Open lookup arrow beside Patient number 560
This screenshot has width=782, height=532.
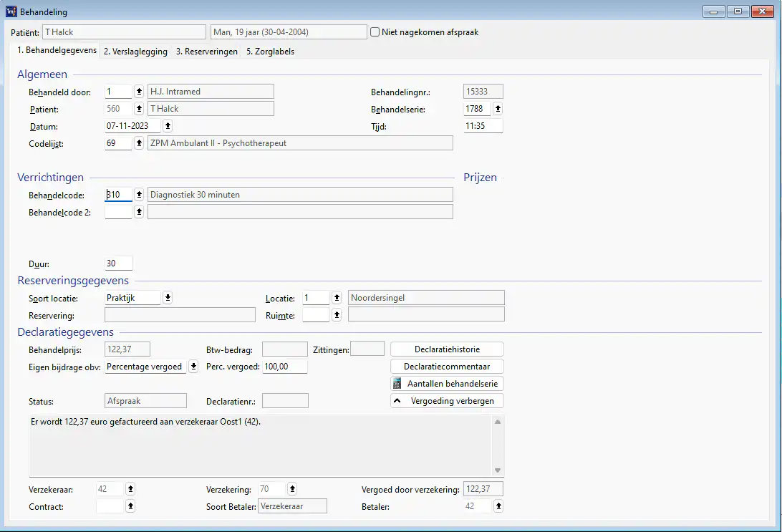tap(139, 109)
